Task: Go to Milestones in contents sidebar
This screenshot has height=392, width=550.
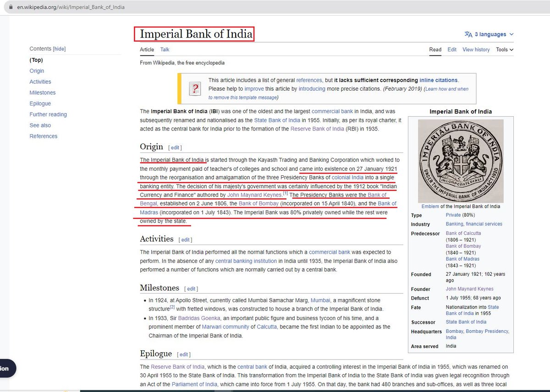Action: [x=43, y=93]
